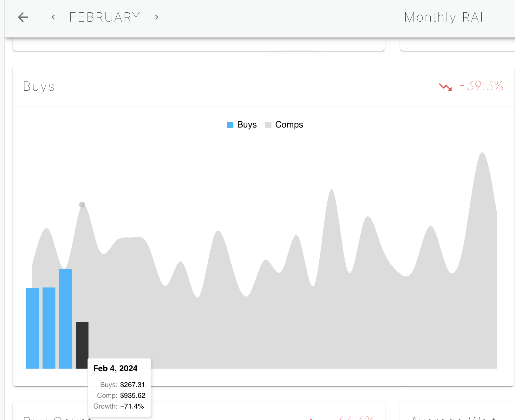515x420 pixels.
Task: Click the Feb 4, 2024 tooltip box
Action: pos(119,387)
